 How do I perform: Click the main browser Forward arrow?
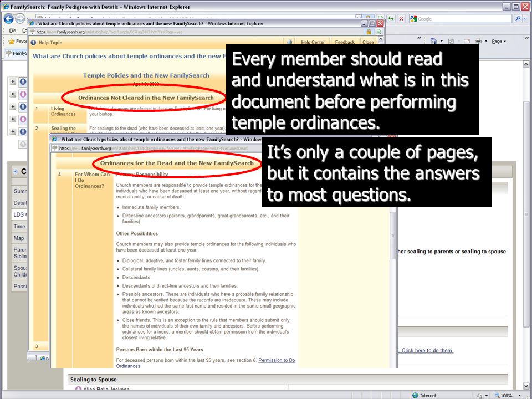pos(21,19)
